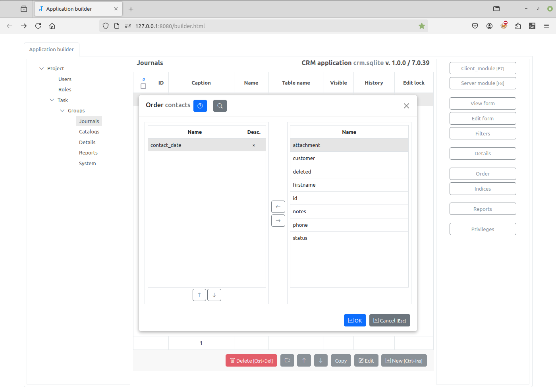Open the Indices button on right panel
The height and width of the screenshot is (392, 556).
tap(483, 189)
